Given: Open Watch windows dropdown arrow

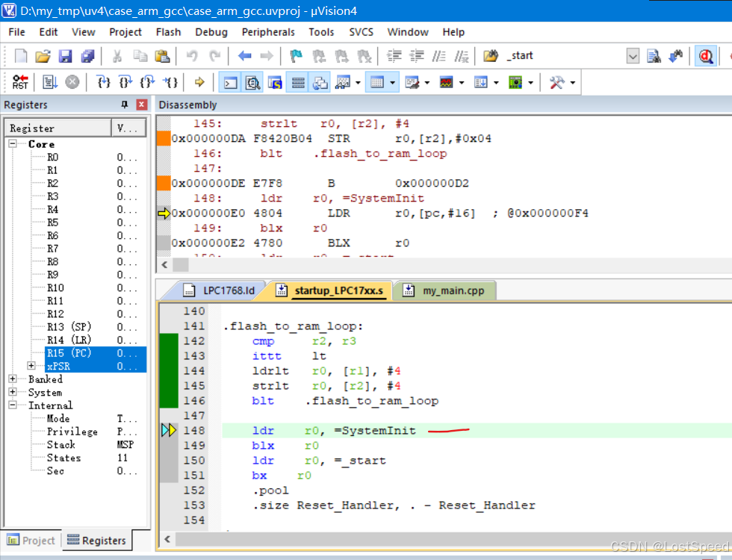Looking at the screenshot, I should (x=358, y=83).
